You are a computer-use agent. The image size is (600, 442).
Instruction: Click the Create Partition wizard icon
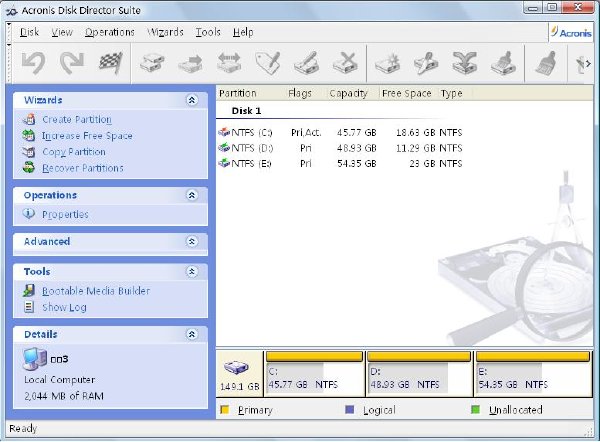click(x=29, y=119)
